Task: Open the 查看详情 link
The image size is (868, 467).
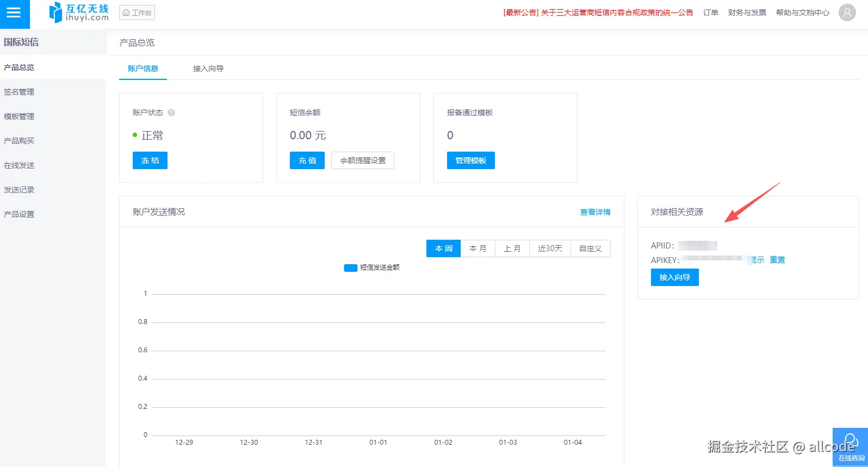Action: click(596, 212)
